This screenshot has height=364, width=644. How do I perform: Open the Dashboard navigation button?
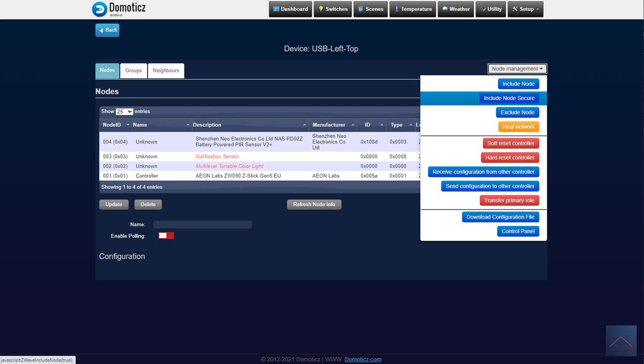pos(290,9)
